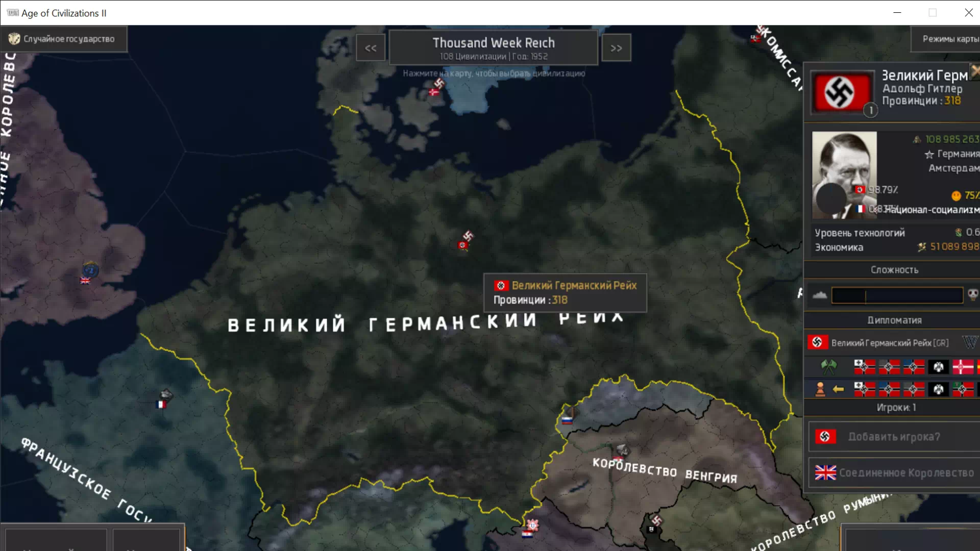Click the crossed green flags alliance icon
The height and width of the screenshot is (551, 980).
coord(828,366)
